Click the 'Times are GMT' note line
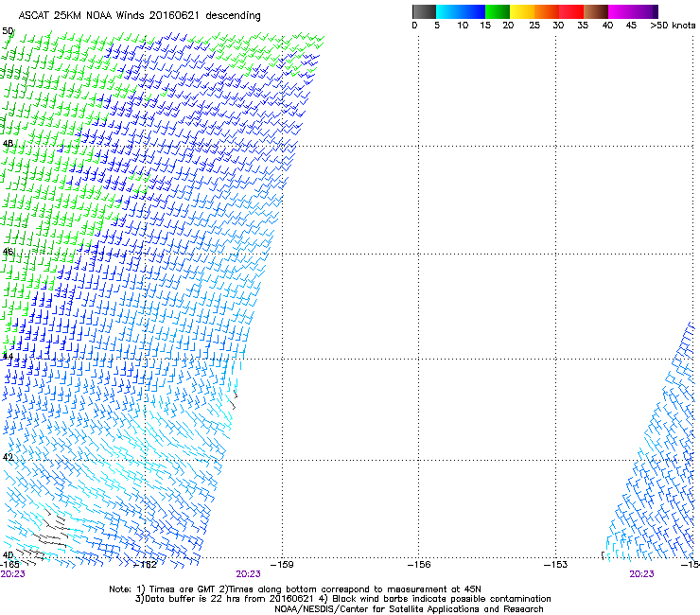 tap(295, 589)
